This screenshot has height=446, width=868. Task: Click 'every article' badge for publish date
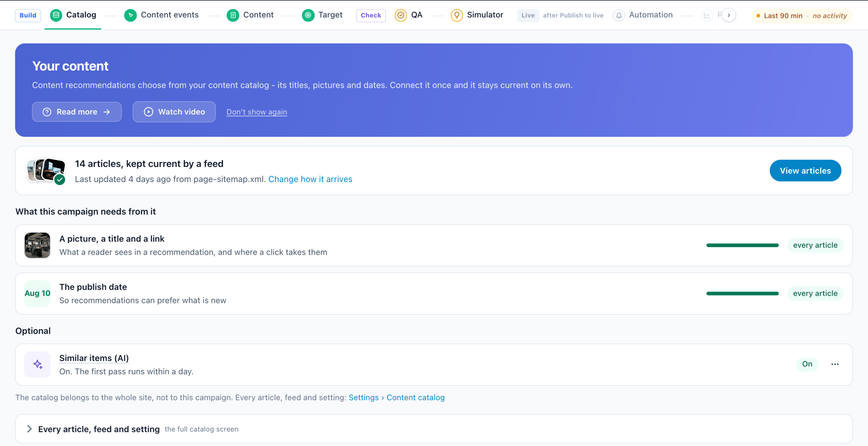click(815, 293)
